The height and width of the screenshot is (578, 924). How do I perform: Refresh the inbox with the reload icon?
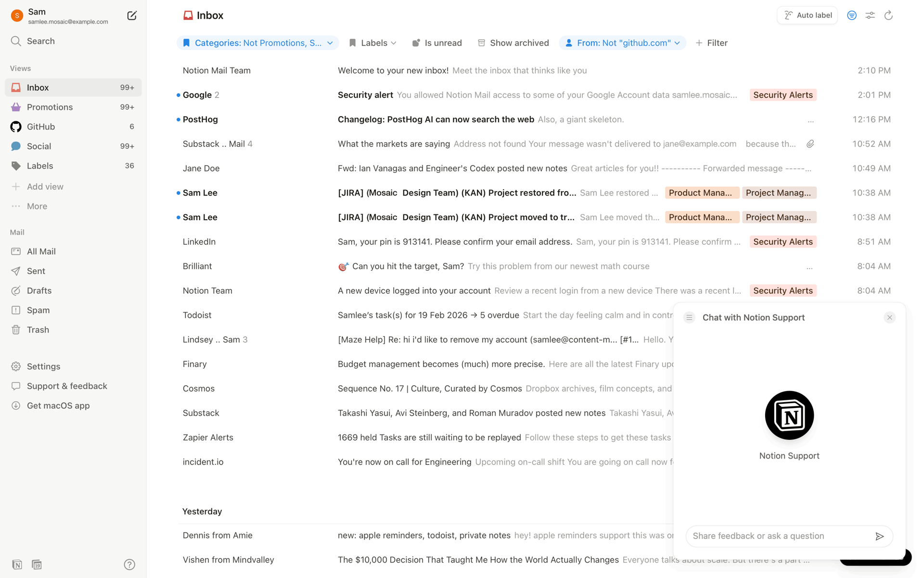(888, 15)
